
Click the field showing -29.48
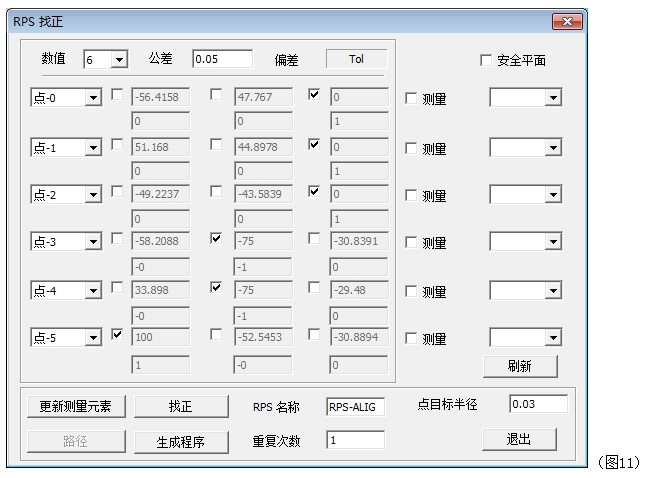(x=359, y=290)
